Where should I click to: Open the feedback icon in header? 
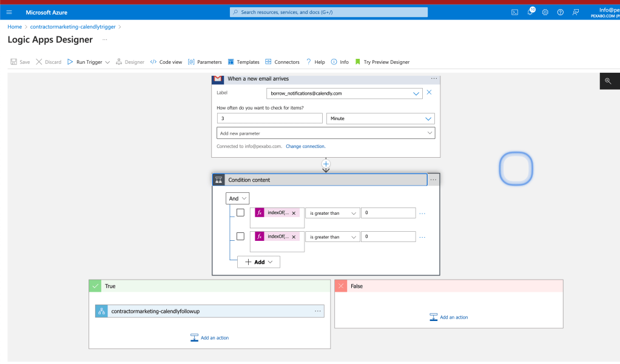(576, 12)
